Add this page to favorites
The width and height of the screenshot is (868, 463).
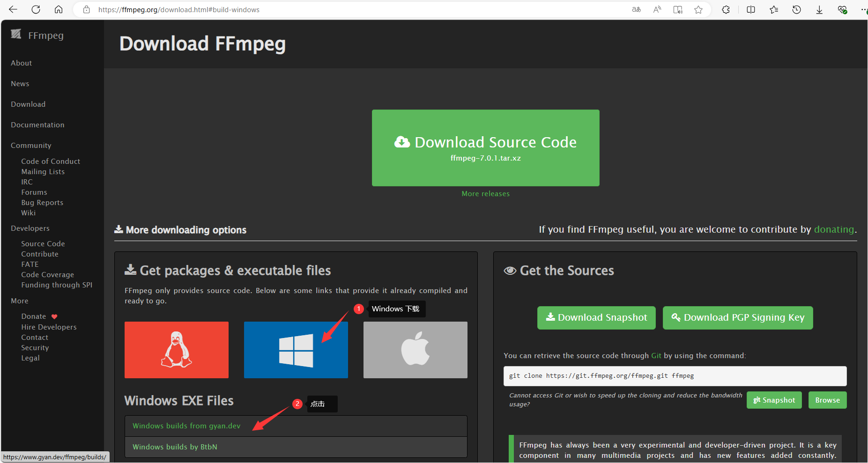698,9
